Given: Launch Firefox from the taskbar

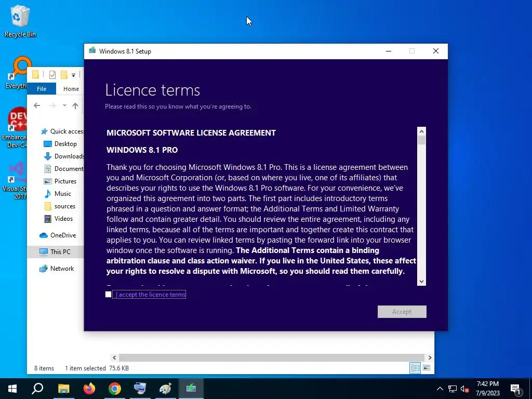Looking at the screenshot, I should coord(89,389).
